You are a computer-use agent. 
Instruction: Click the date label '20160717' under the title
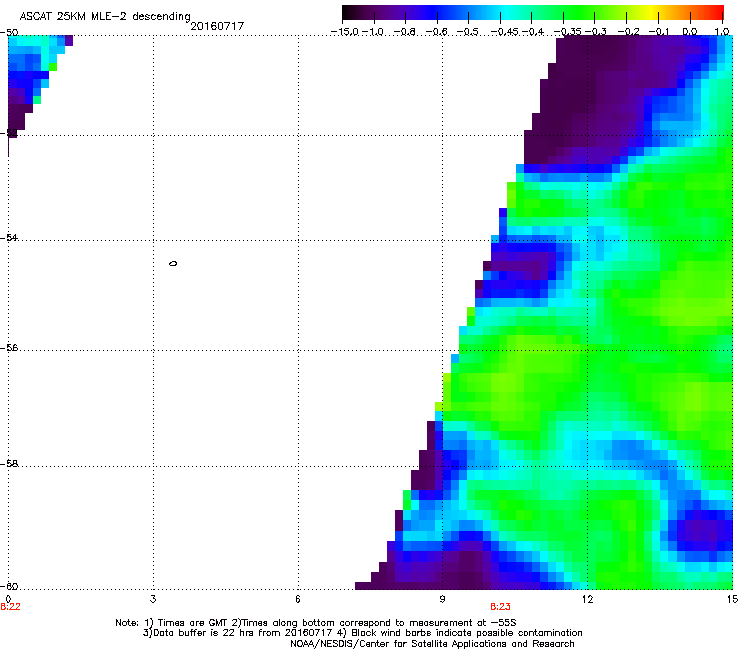[217, 26]
